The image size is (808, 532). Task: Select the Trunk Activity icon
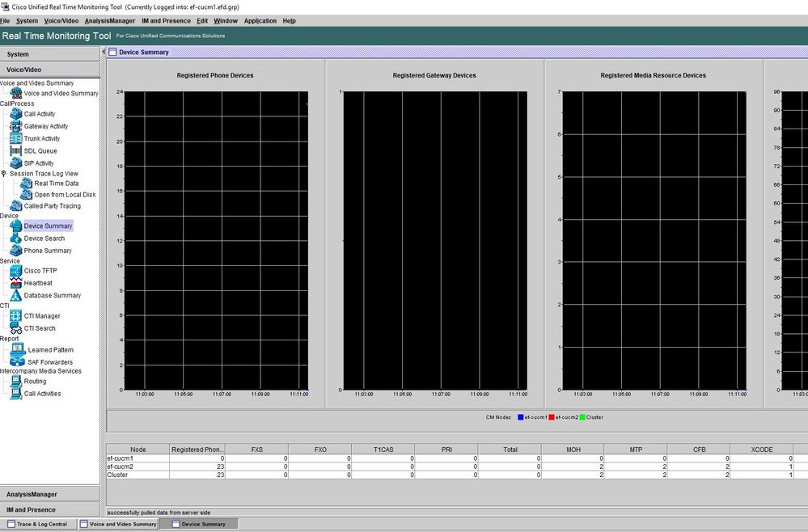coord(16,138)
